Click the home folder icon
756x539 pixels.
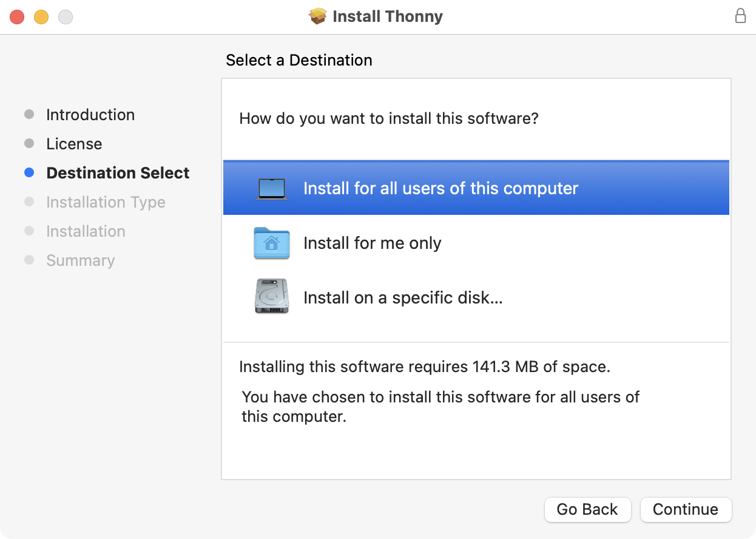(271, 243)
